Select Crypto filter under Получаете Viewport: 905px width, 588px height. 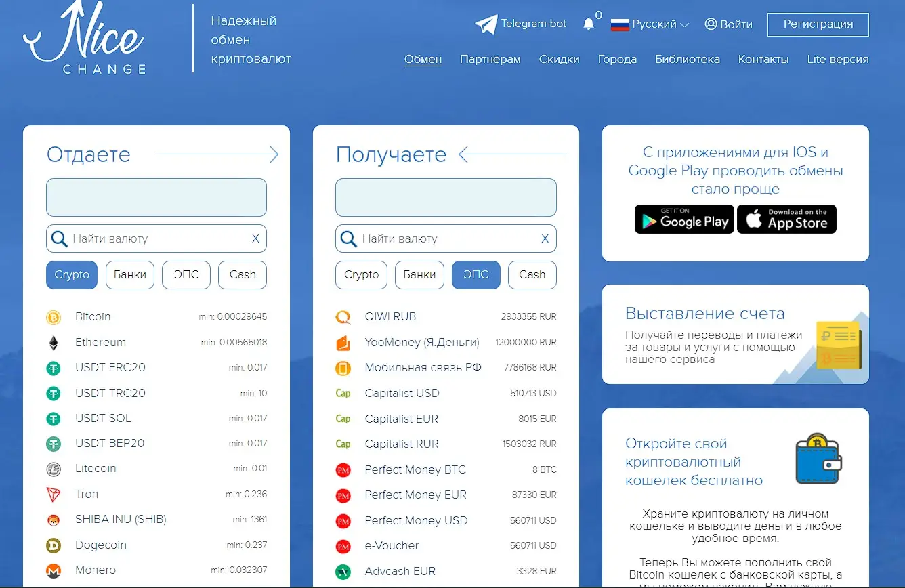click(x=361, y=275)
